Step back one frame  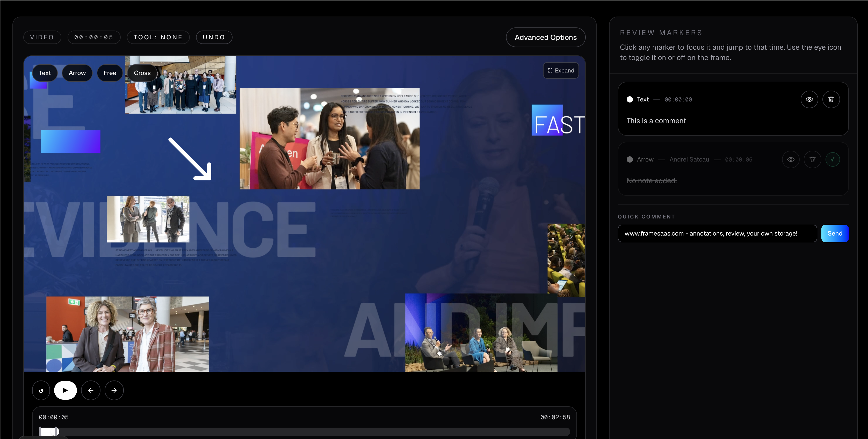coord(91,390)
